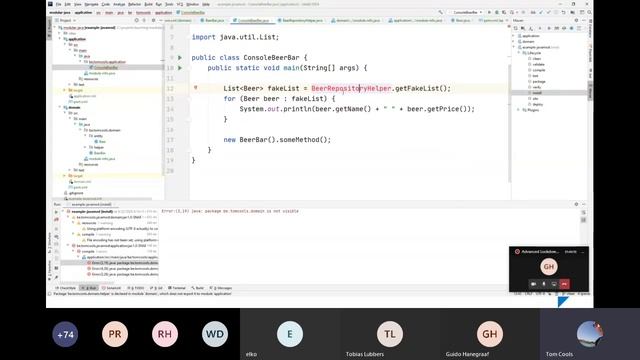Open the Window menu
Viewport: 640px width, 360px height.
pos(192,4)
